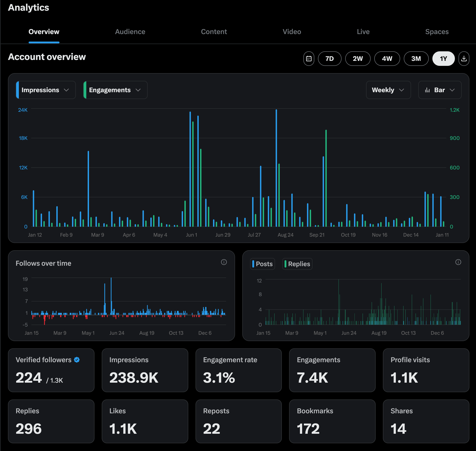Click the Follows over time title

[44, 263]
